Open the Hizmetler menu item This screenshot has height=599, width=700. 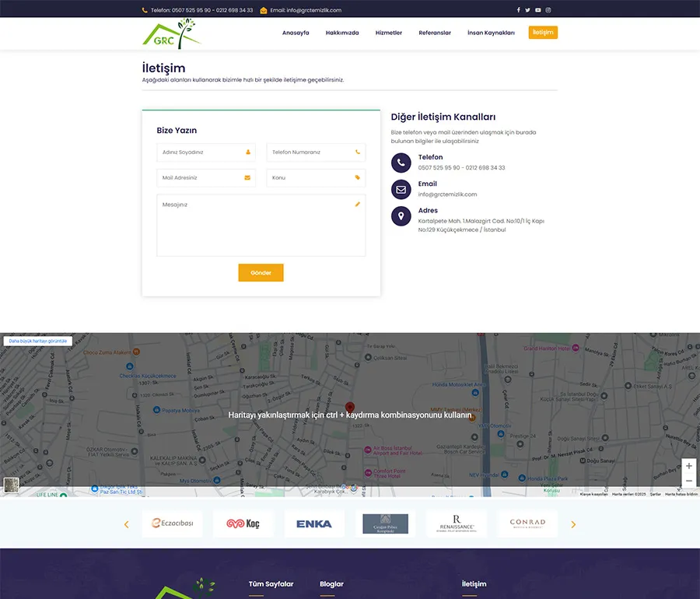tap(388, 33)
